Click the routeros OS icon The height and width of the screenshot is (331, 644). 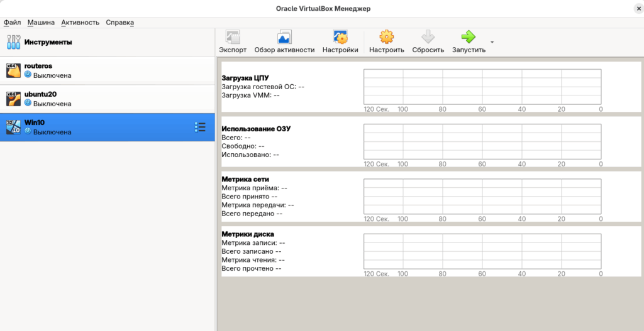point(14,70)
